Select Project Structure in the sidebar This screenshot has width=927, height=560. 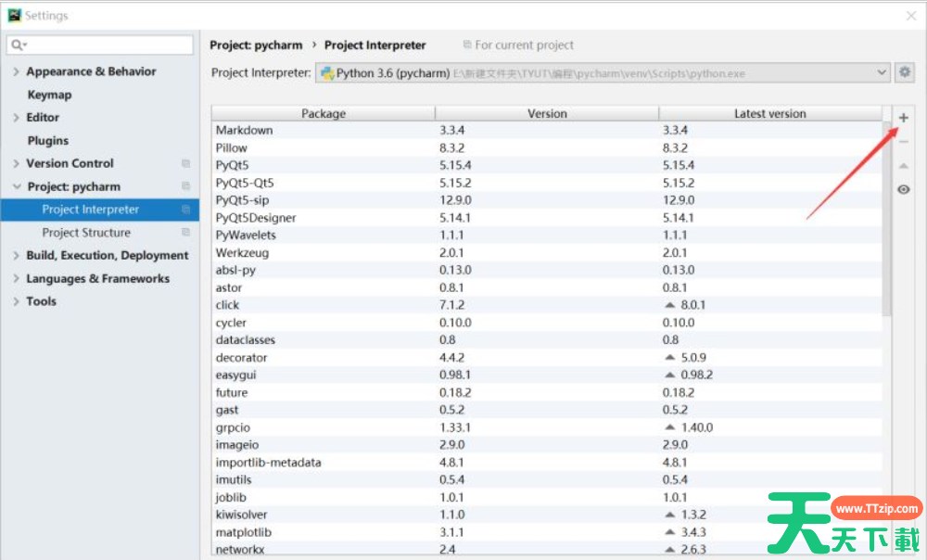click(86, 233)
